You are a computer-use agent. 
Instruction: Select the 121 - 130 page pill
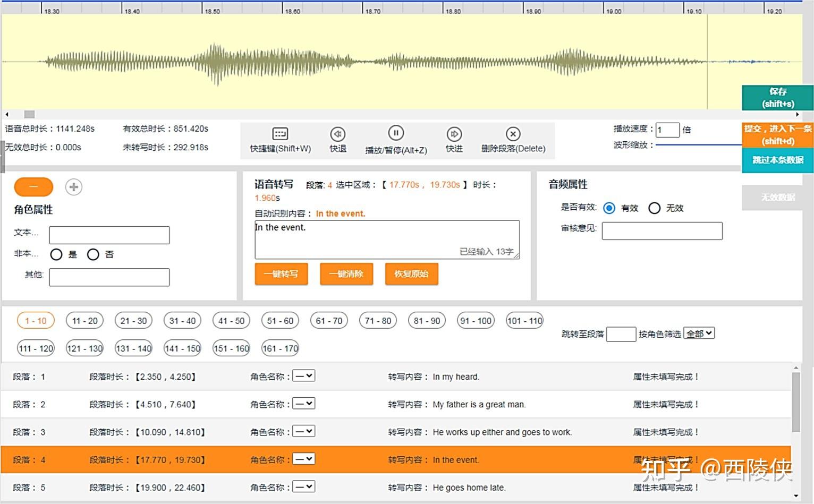[x=85, y=348]
